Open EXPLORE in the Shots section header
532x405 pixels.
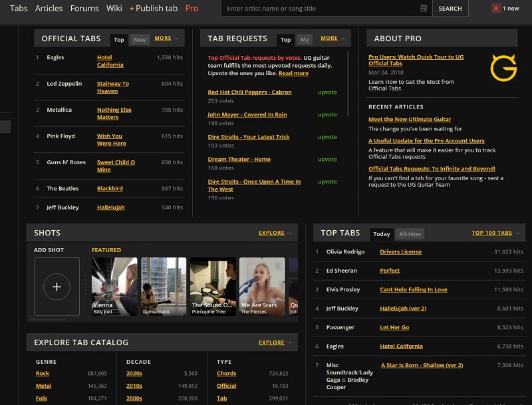point(271,233)
